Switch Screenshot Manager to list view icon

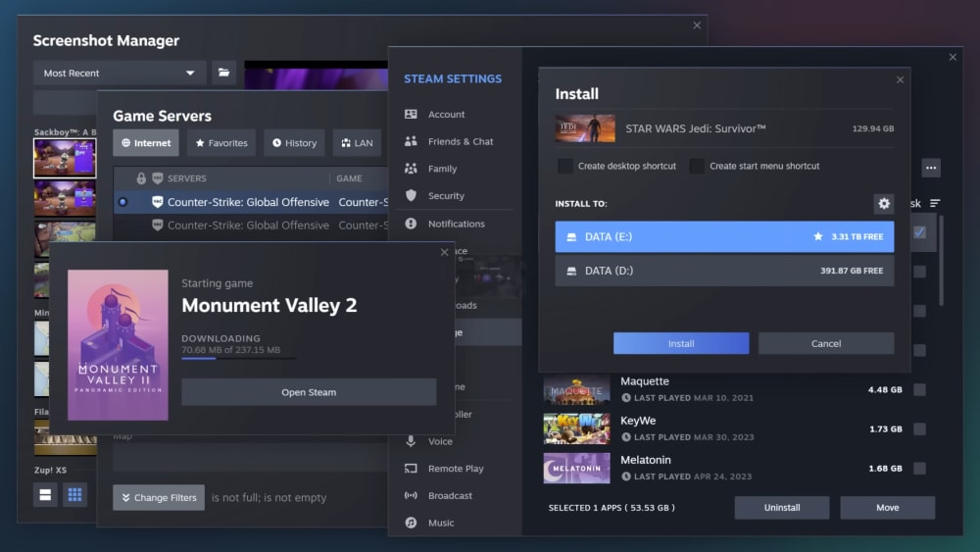tap(45, 495)
